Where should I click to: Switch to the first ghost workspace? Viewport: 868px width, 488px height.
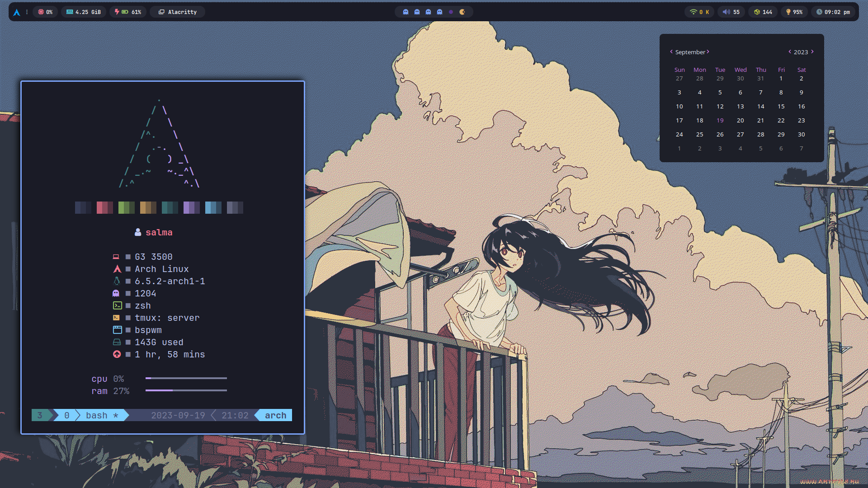click(406, 12)
